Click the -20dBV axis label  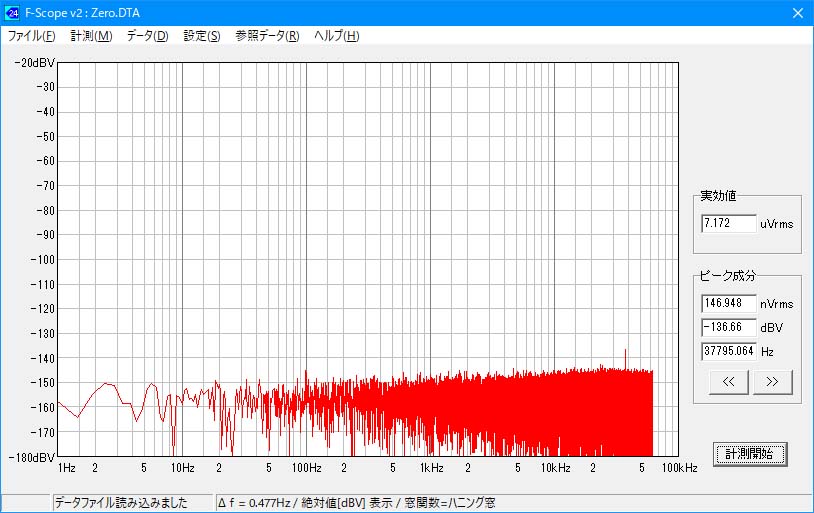coord(34,63)
